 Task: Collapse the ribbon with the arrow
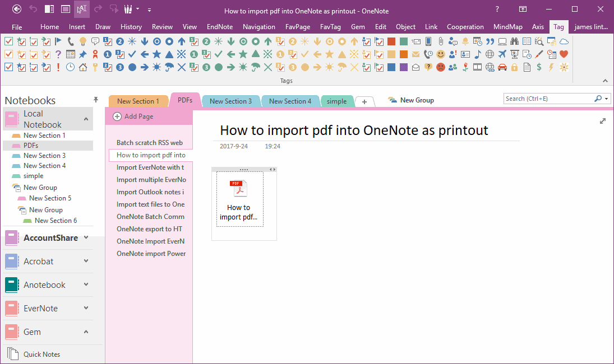606,81
